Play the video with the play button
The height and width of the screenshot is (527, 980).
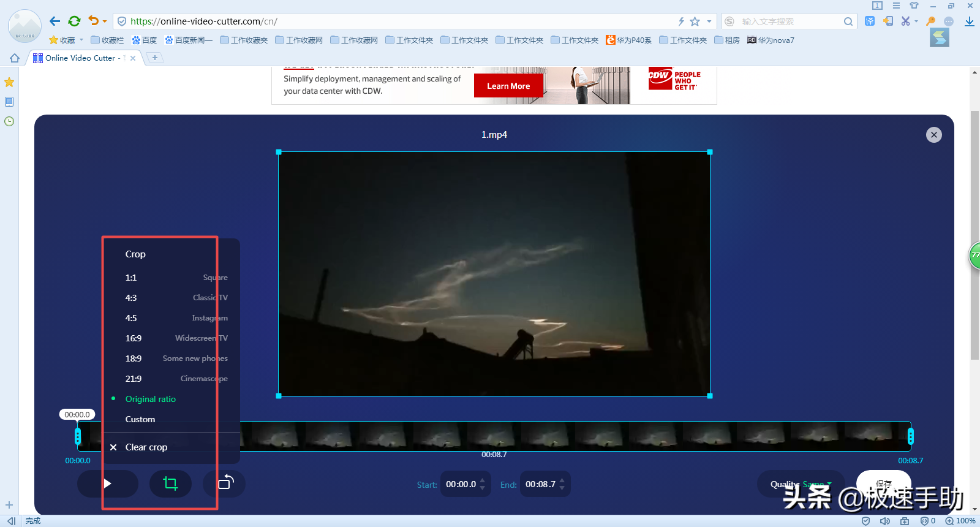click(x=108, y=483)
